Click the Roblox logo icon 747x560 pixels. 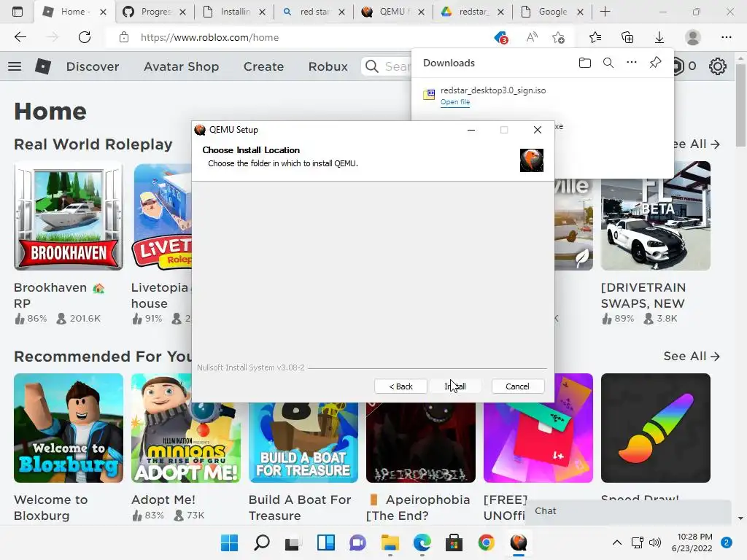click(43, 66)
